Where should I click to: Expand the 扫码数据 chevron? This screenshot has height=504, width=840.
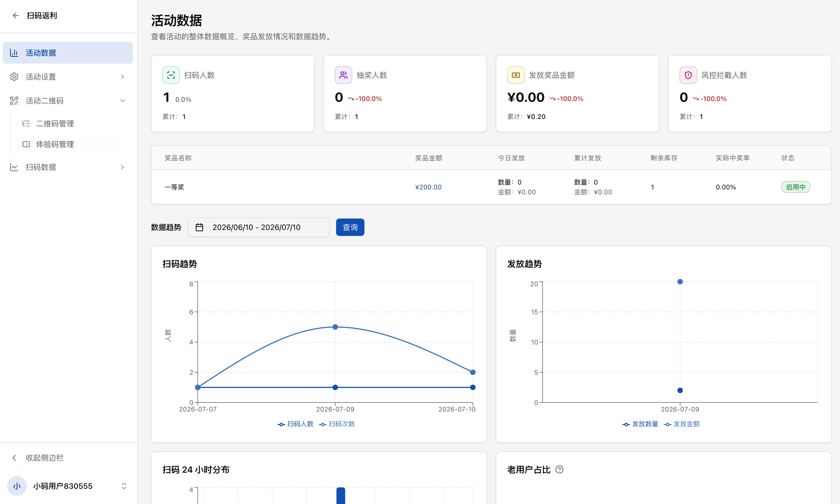click(123, 167)
